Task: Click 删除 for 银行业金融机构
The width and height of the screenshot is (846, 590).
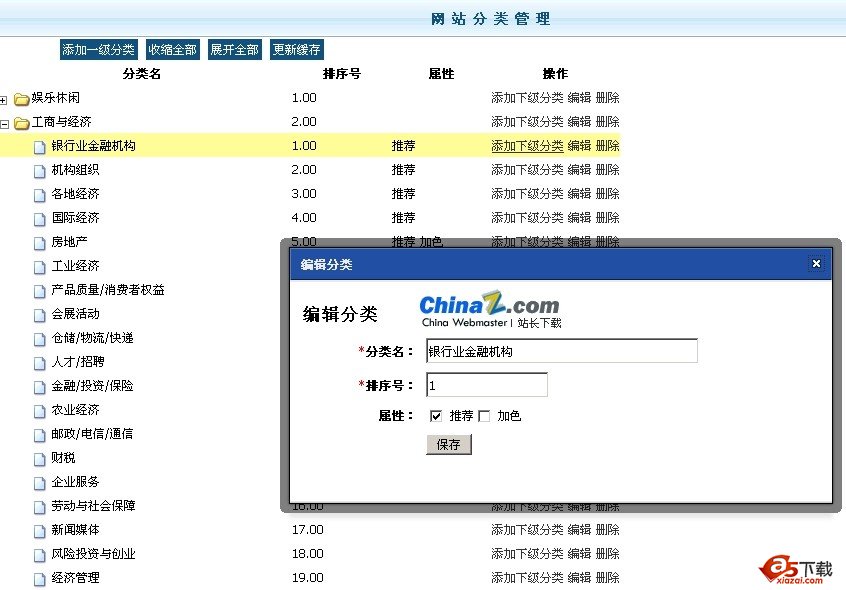Action: 608,146
